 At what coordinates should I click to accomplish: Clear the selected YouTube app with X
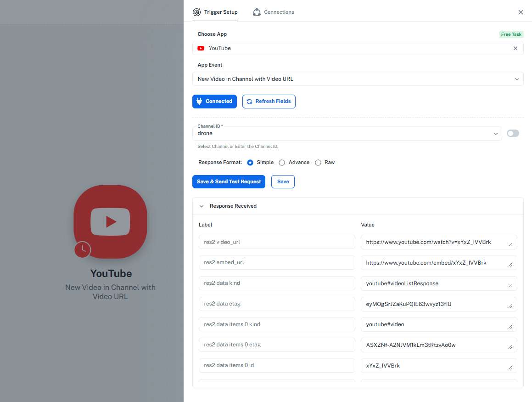click(x=515, y=48)
